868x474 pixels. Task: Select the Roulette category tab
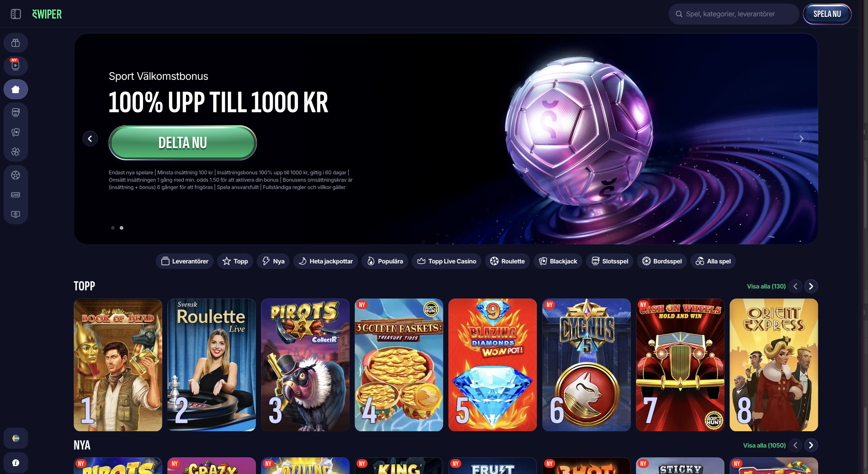point(507,261)
